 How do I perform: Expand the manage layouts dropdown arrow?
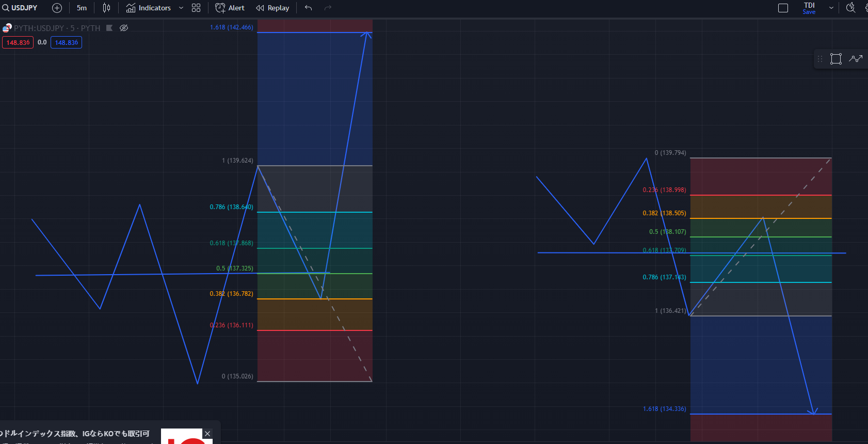pyautogui.click(x=831, y=8)
